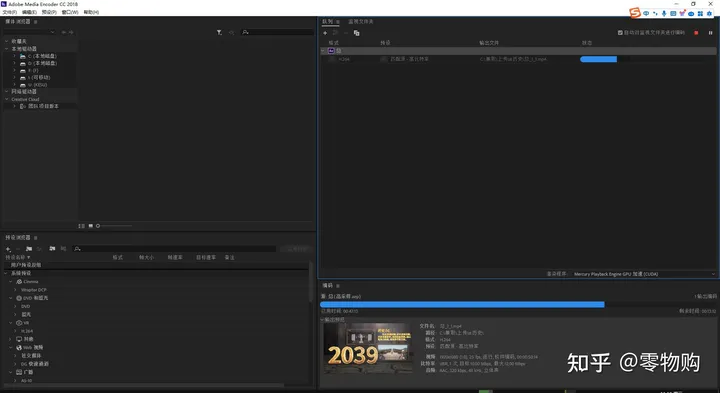Collapse the 输出预览 section arrow
The height and width of the screenshot is (393, 720).
(322, 320)
